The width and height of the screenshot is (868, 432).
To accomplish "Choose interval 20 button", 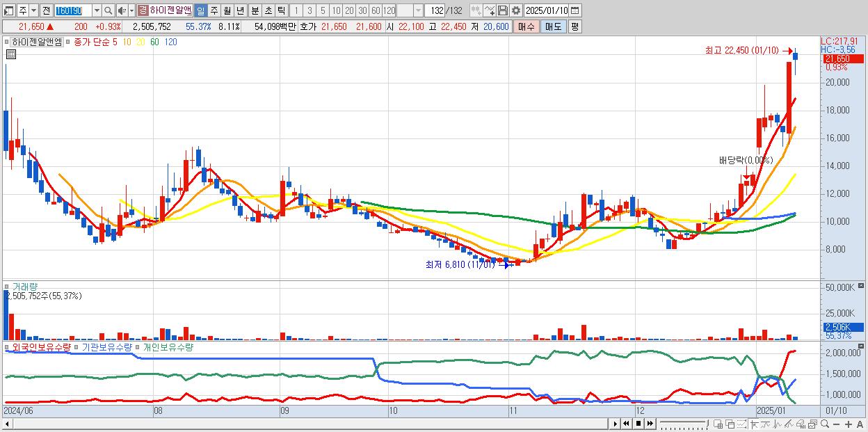I will click(349, 10).
